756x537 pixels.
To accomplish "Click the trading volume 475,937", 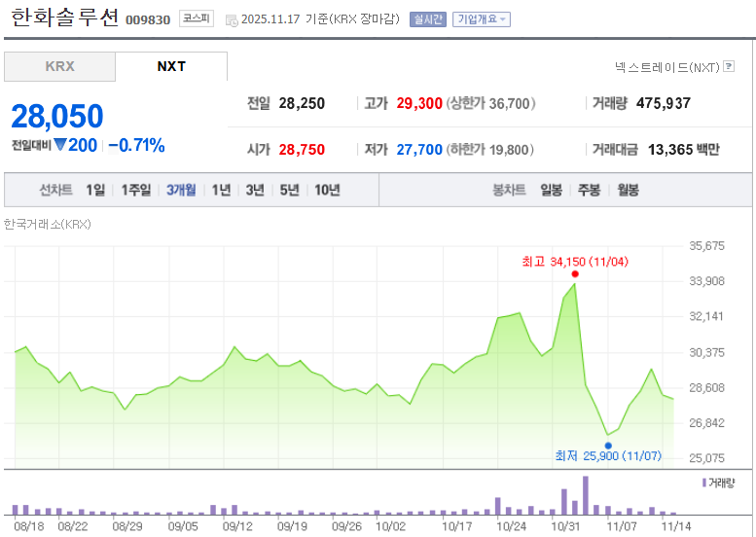I will 664,103.
